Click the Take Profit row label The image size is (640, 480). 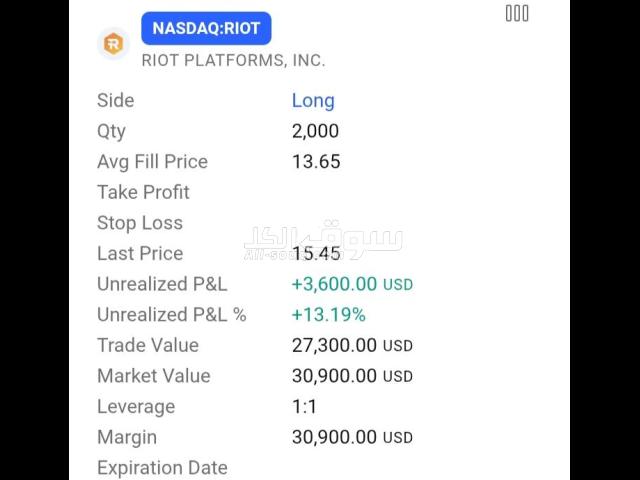tap(143, 192)
